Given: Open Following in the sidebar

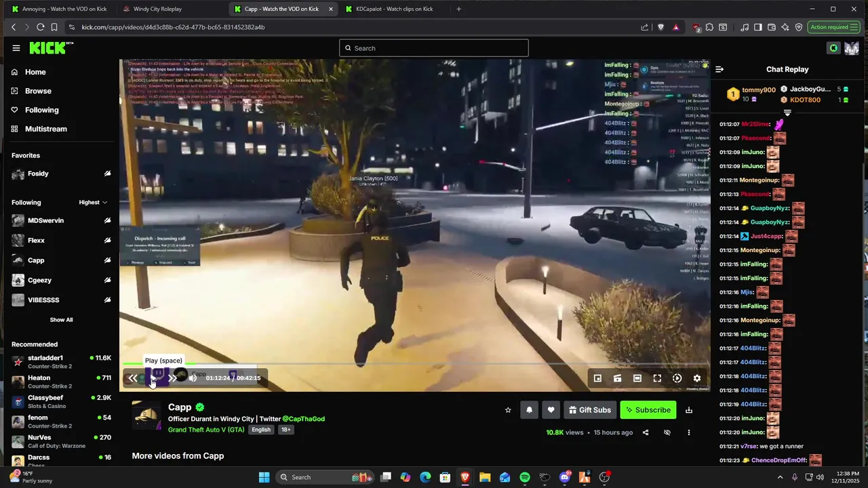Looking at the screenshot, I should (x=41, y=110).
